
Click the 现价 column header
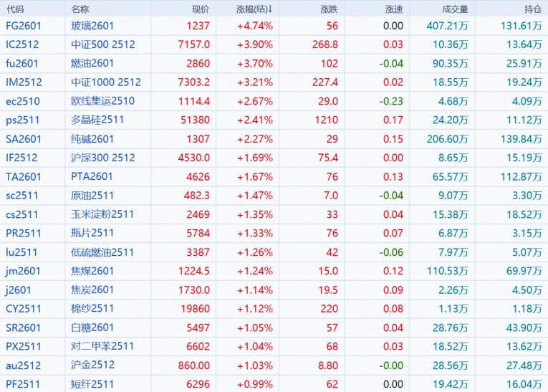tap(201, 9)
